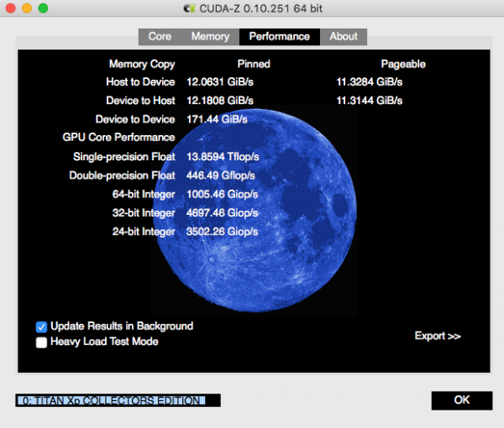Select the Performance tab

pos(279,37)
